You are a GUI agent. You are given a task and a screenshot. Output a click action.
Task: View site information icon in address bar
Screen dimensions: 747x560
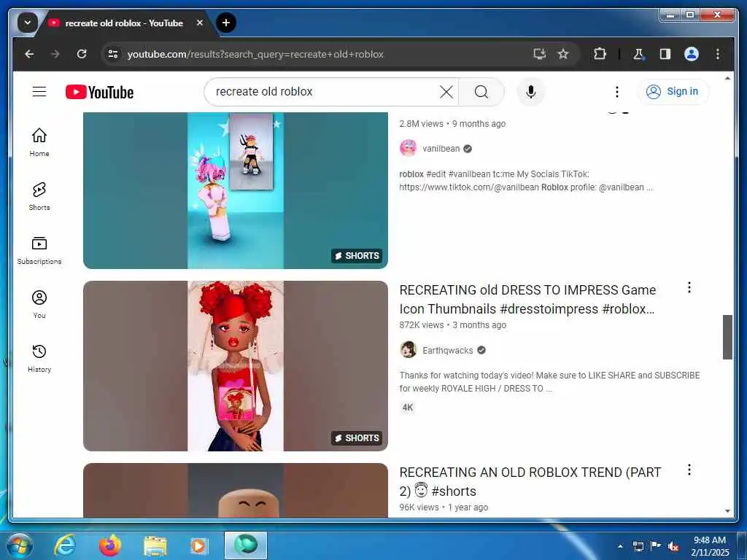click(113, 54)
